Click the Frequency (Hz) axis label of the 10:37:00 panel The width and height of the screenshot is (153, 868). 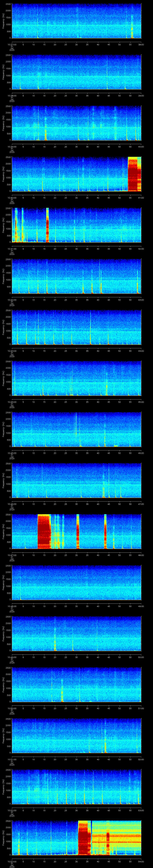point(3,21)
